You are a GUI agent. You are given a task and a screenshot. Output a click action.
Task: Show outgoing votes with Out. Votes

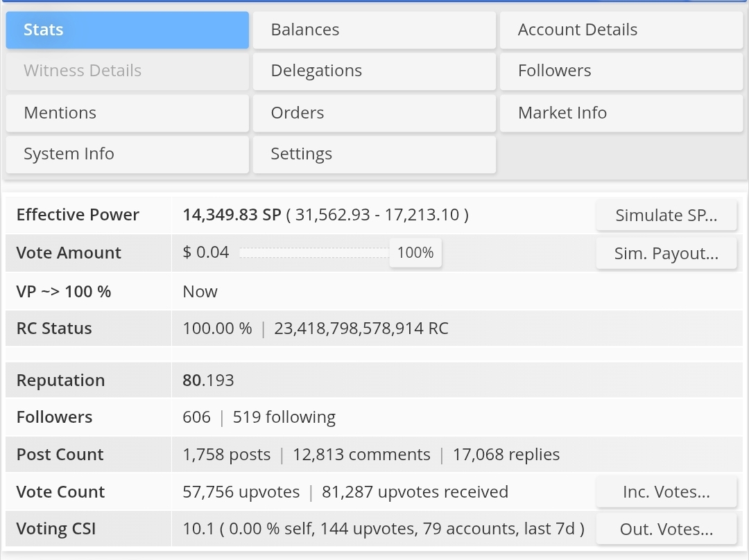(666, 530)
